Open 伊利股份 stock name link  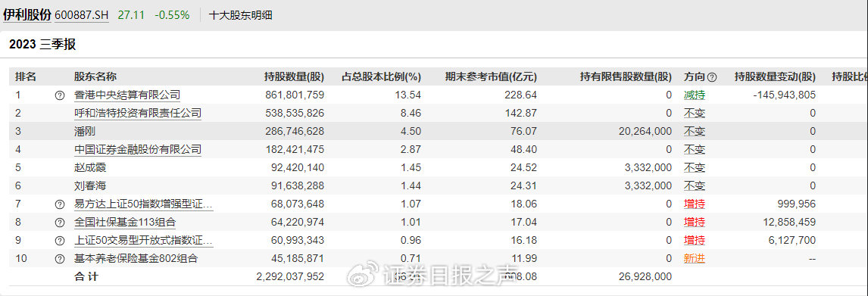coord(27,15)
